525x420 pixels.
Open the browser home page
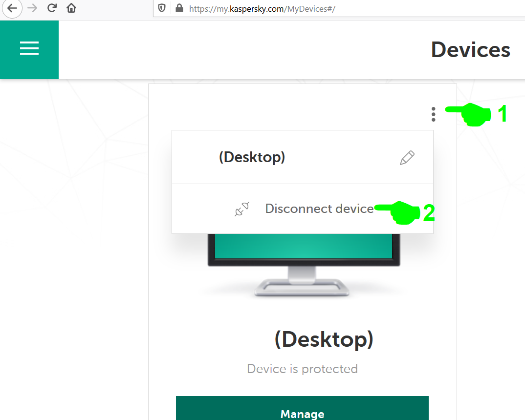pyautogui.click(x=71, y=8)
